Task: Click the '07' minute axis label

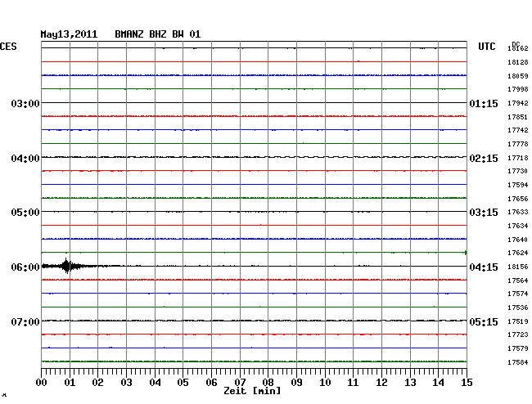Action: [x=240, y=383]
